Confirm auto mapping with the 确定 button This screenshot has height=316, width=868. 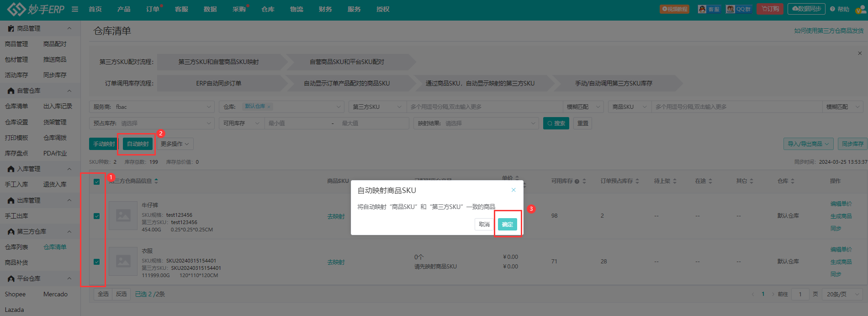click(x=508, y=224)
